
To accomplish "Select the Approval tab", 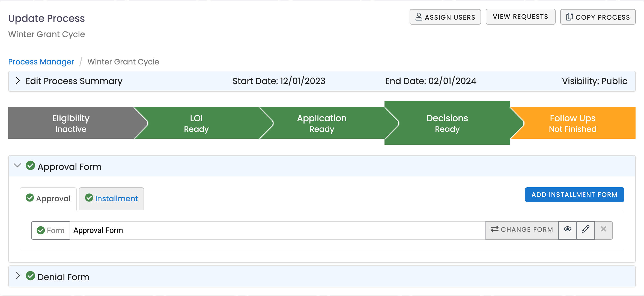I will pyautogui.click(x=53, y=199).
